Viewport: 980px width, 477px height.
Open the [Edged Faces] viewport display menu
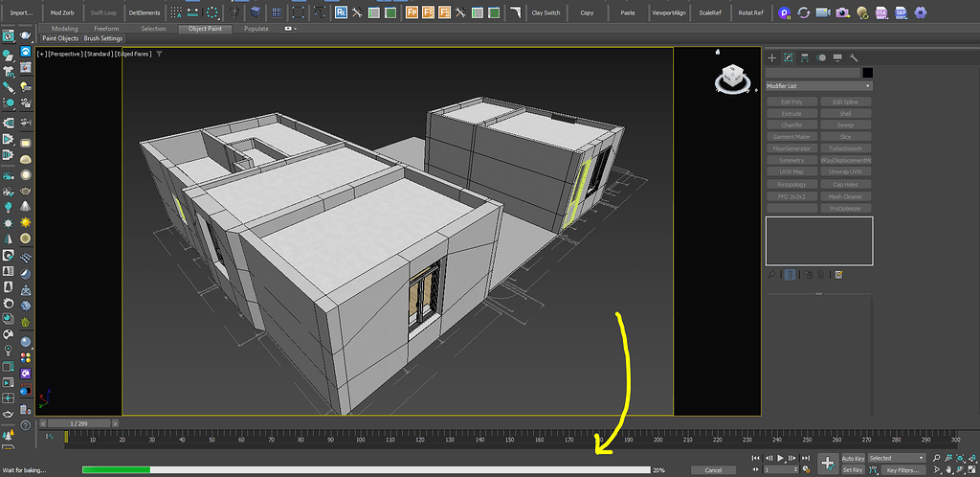[x=132, y=54]
